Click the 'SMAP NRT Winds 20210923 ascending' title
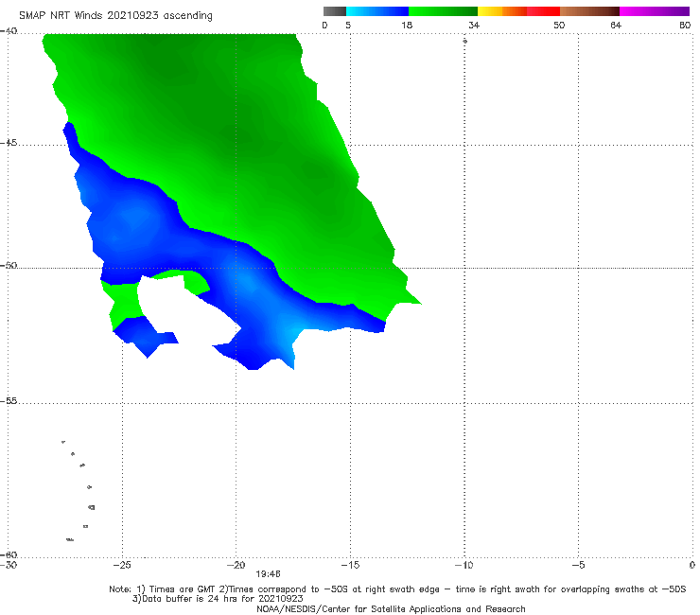 pos(115,15)
